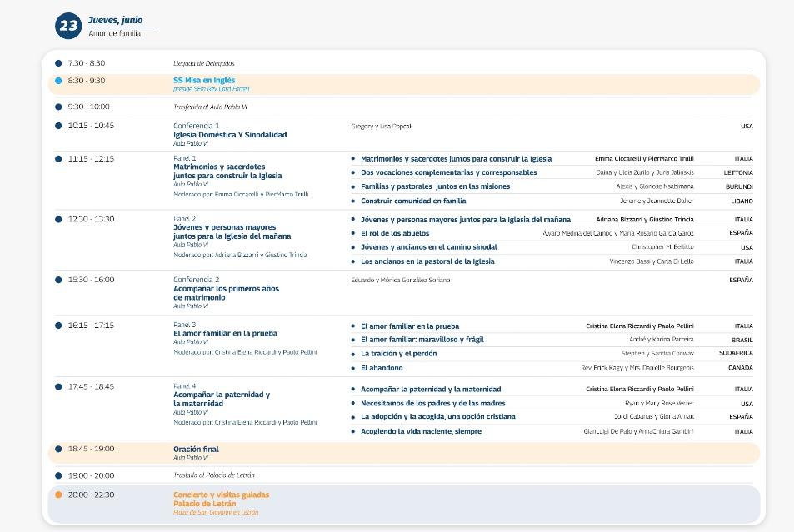
Task: Select 'El rol de los abuelos' talk
Action: coord(397,233)
